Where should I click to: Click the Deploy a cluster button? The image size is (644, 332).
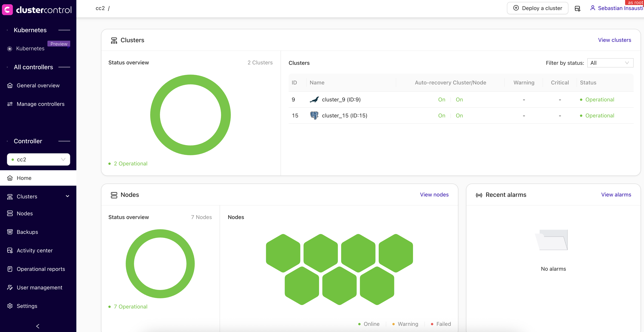point(538,8)
